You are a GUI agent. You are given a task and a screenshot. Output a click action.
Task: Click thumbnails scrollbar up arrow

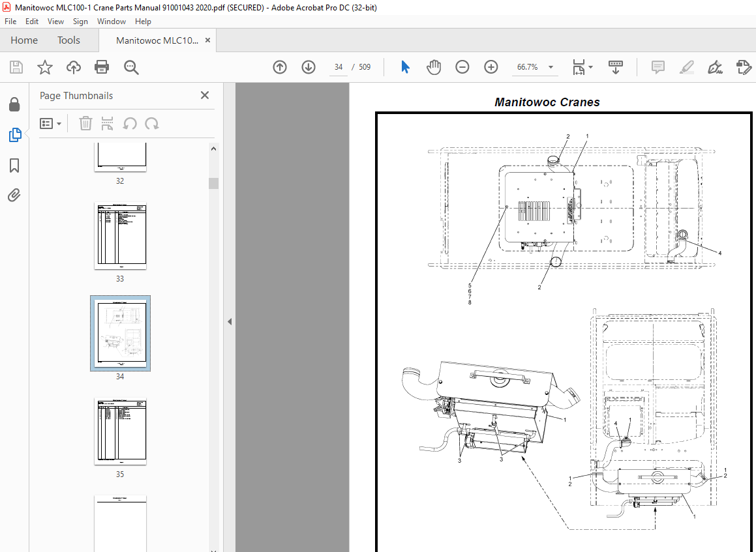pos(213,149)
